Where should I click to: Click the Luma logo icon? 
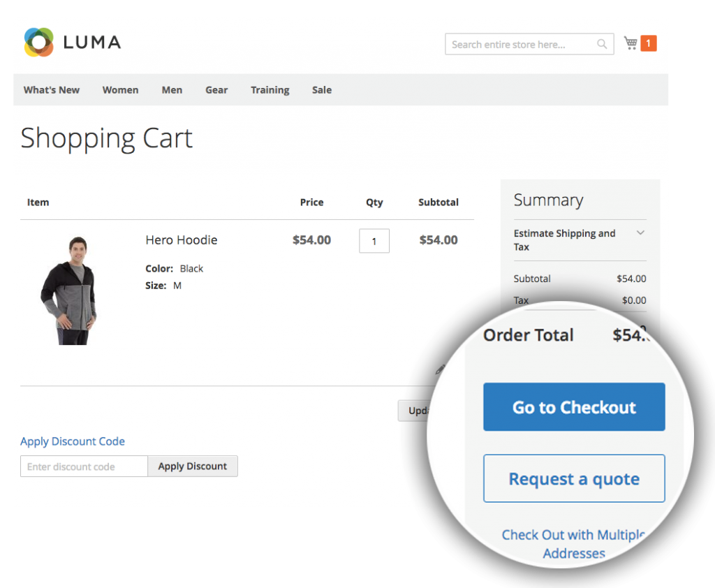tap(38, 43)
